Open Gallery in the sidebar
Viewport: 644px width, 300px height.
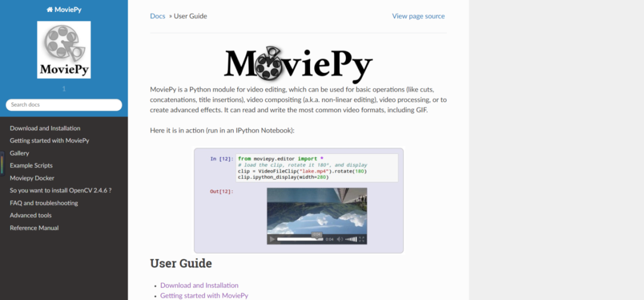[x=19, y=153]
